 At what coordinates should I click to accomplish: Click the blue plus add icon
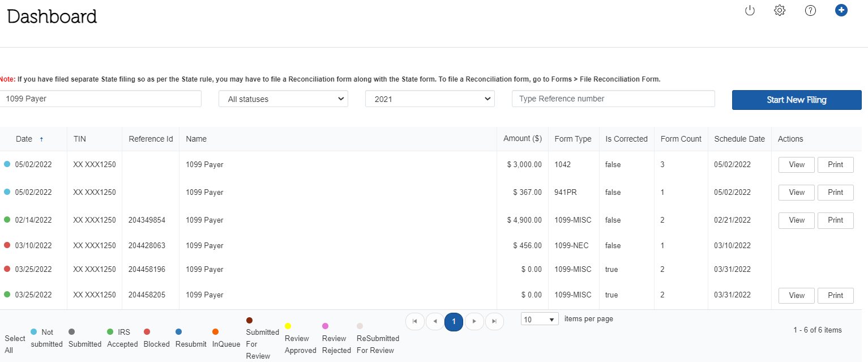[x=841, y=10]
